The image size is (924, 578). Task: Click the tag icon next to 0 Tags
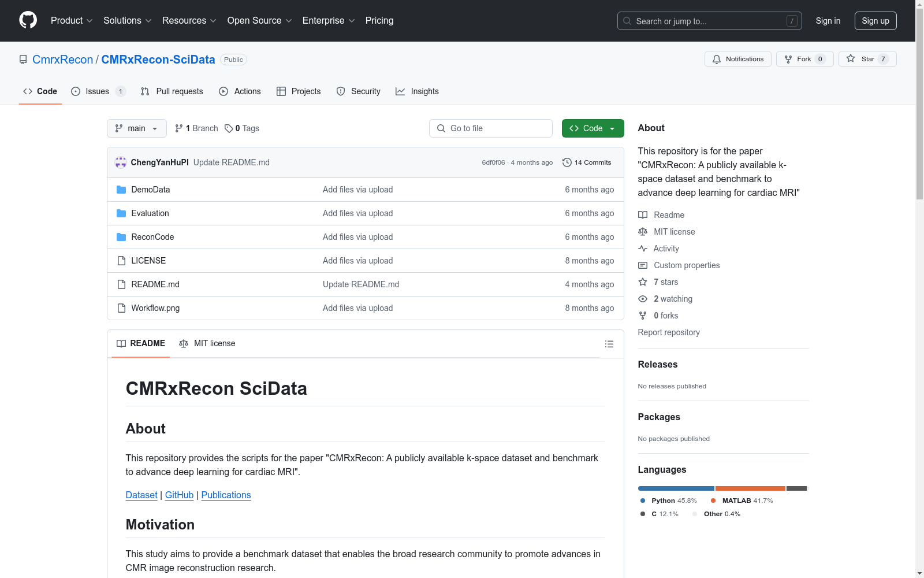(x=229, y=128)
